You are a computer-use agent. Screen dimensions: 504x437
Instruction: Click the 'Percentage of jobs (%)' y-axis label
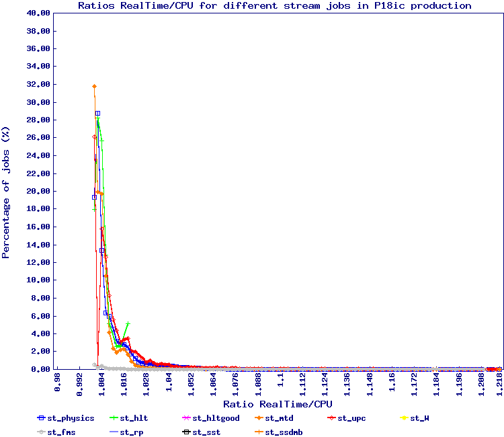coord(6,192)
